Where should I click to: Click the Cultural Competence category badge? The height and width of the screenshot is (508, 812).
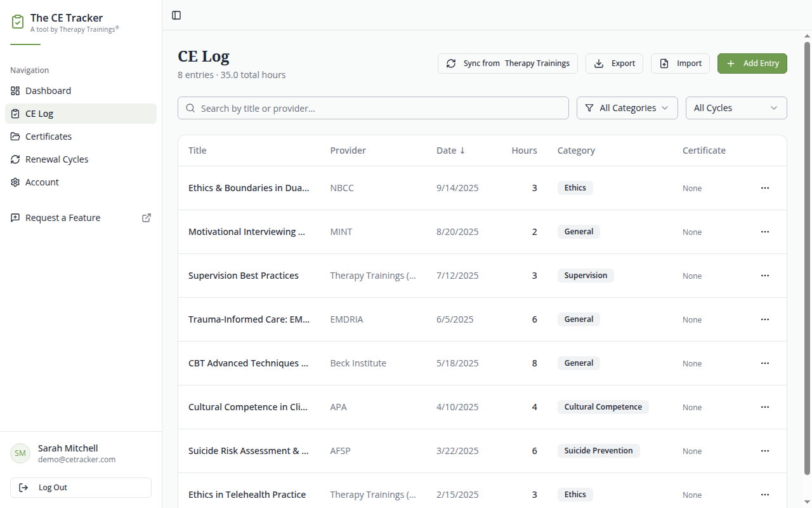[x=603, y=407]
